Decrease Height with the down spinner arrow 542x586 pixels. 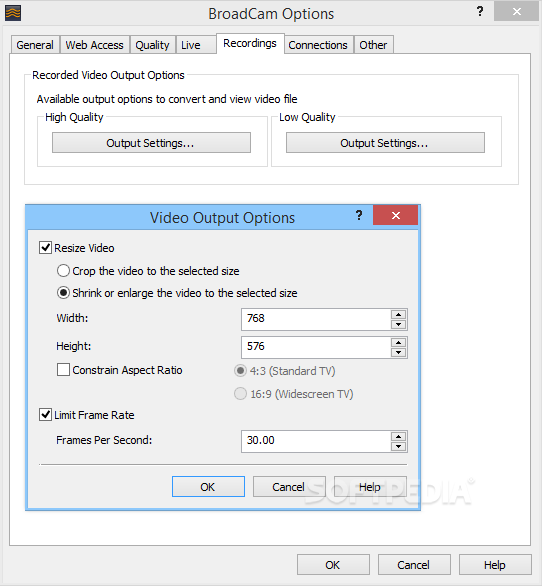pyautogui.click(x=398, y=352)
